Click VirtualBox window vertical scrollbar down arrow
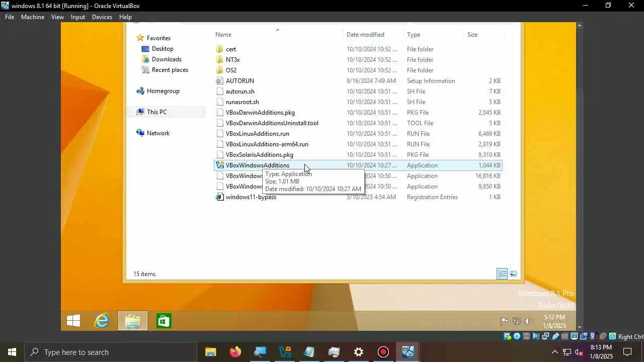Screen dimensions: 644x362 [580, 327]
